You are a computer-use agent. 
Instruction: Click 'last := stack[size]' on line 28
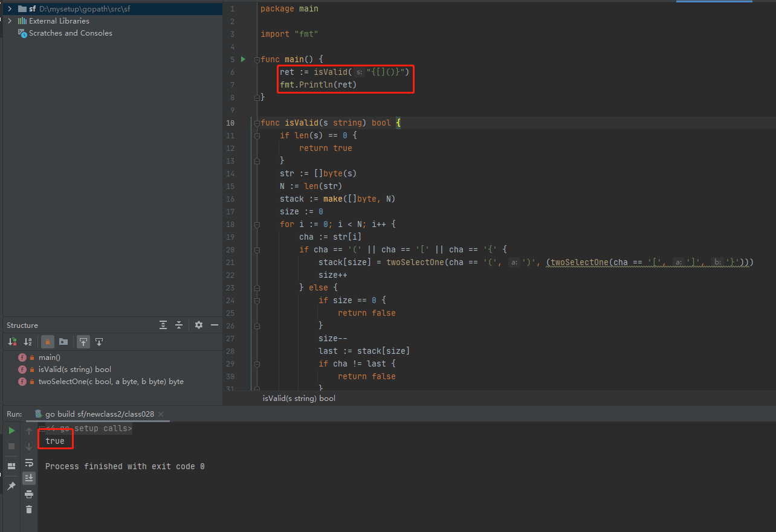[x=364, y=351]
